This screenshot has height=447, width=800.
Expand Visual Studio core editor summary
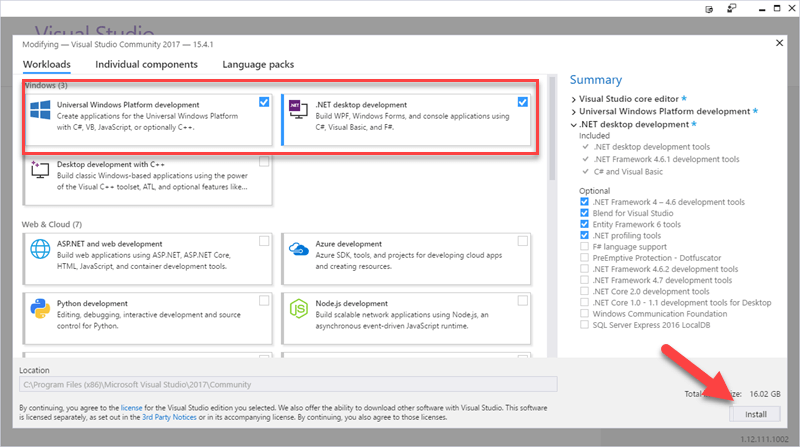point(574,100)
